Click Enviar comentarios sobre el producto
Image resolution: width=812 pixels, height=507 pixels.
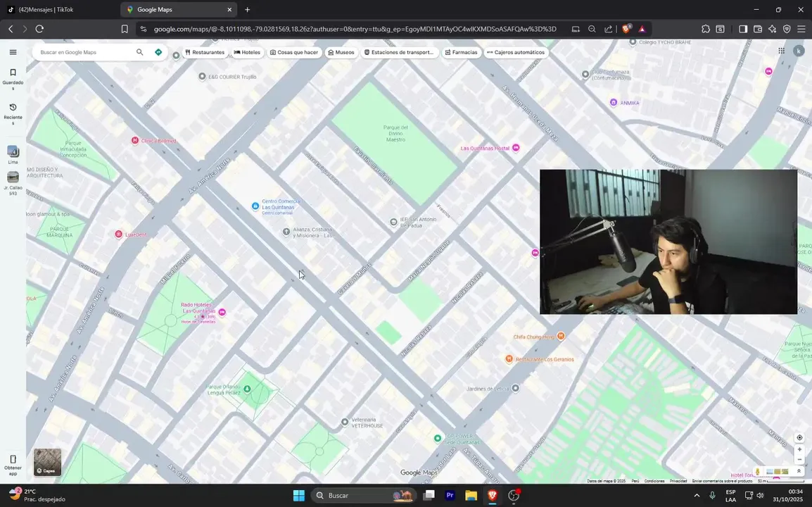pos(722,481)
